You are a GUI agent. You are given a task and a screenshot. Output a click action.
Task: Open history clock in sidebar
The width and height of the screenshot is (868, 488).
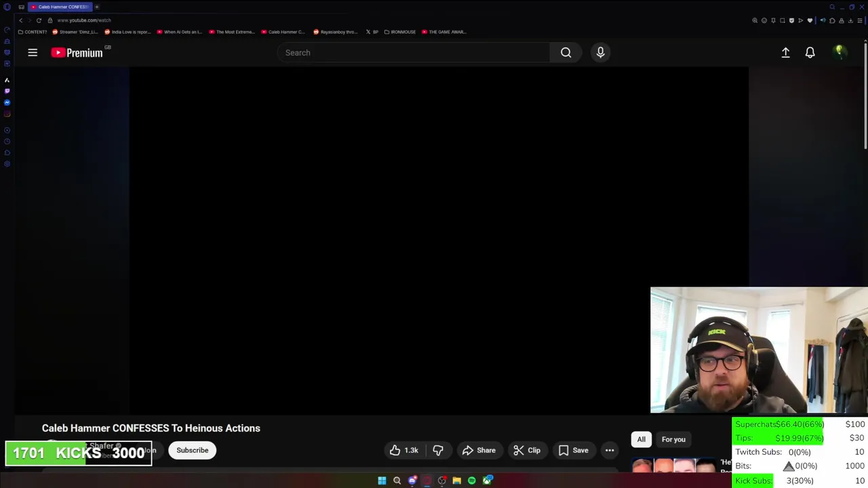click(x=7, y=142)
